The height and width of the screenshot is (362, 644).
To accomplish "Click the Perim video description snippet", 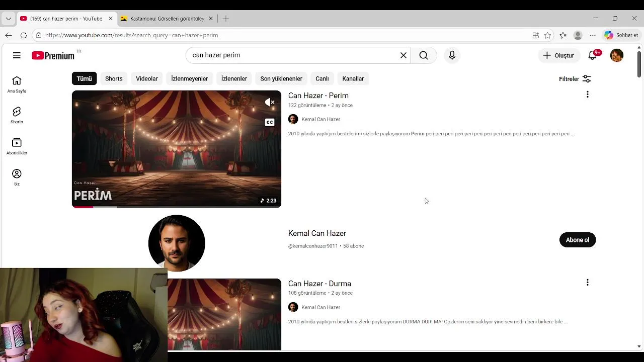I will tap(431, 134).
